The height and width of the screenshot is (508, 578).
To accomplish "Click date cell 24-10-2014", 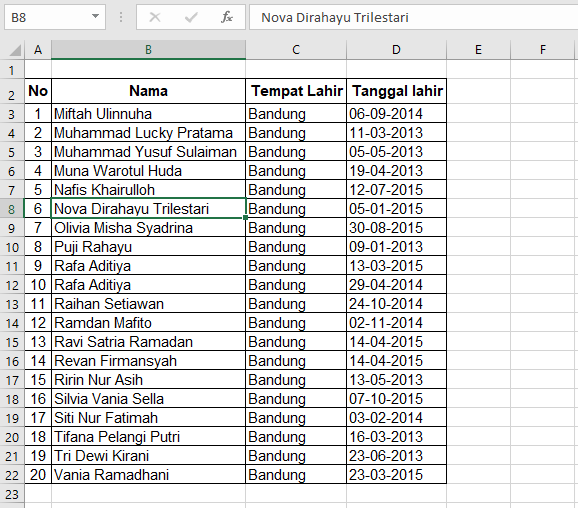I will [397, 304].
